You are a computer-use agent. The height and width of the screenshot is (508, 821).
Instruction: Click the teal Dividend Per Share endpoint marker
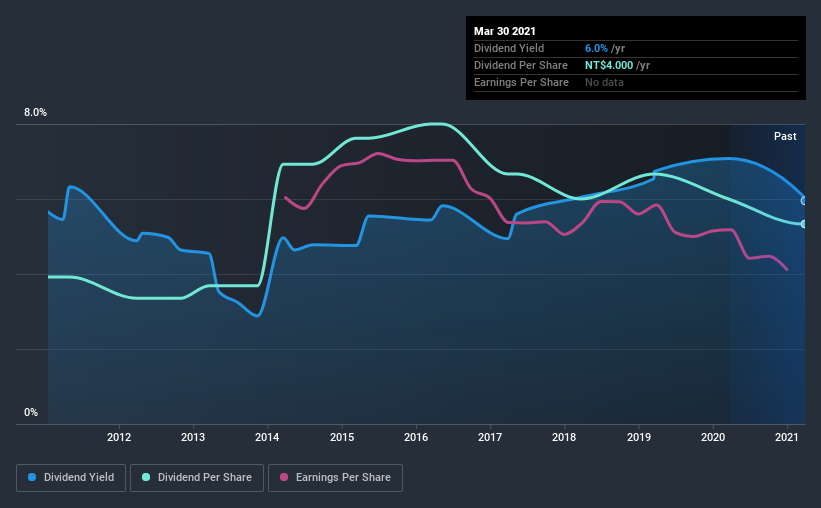pyautogui.click(x=803, y=224)
